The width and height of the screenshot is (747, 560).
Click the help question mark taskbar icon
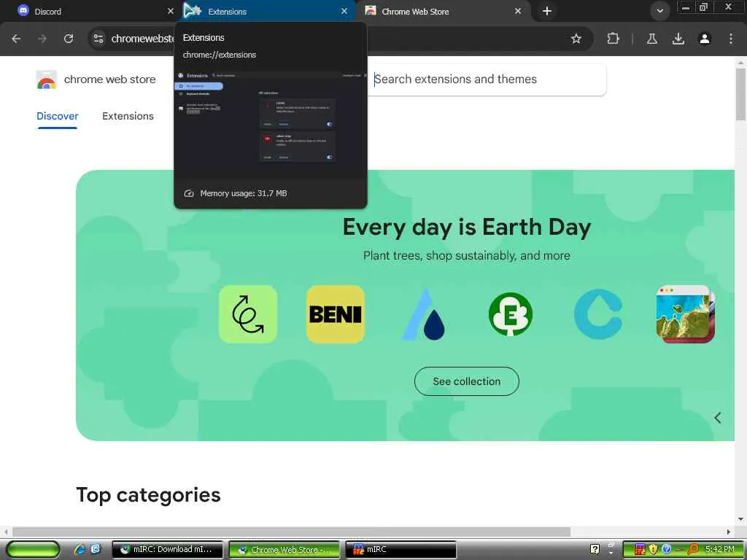pos(595,550)
